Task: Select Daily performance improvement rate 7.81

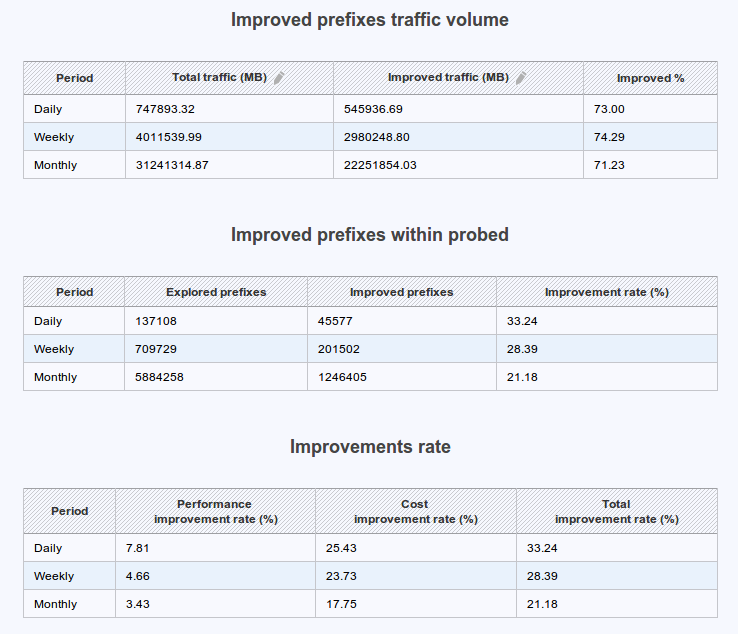Action: tap(137, 548)
